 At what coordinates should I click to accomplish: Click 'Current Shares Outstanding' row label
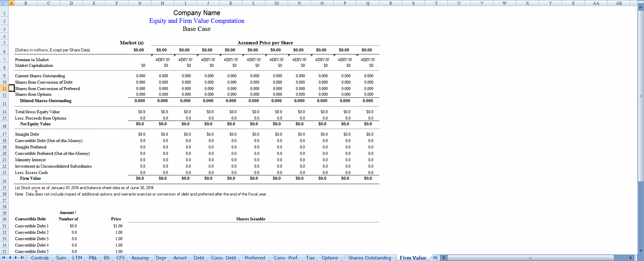click(40, 76)
